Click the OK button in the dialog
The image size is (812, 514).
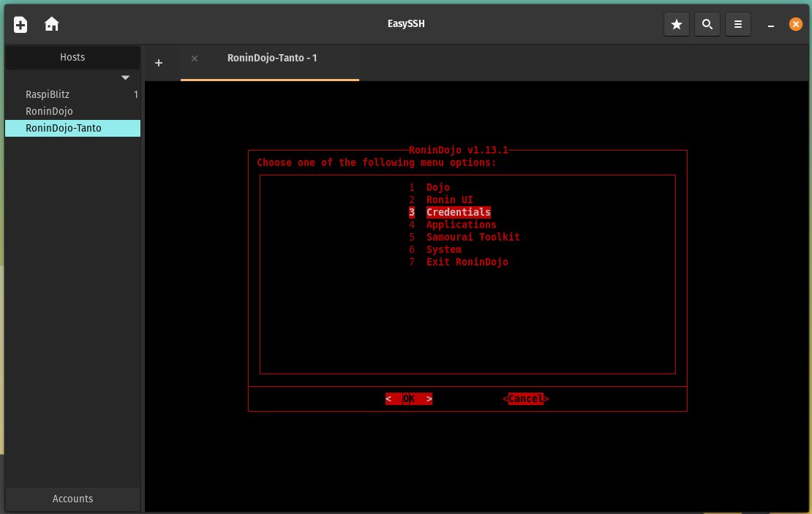[409, 398]
